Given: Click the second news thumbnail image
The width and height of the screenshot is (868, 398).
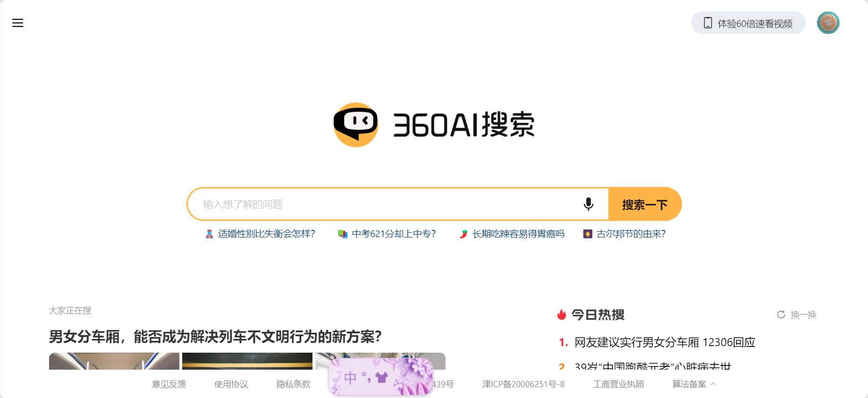Looking at the screenshot, I should tap(247, 361).
